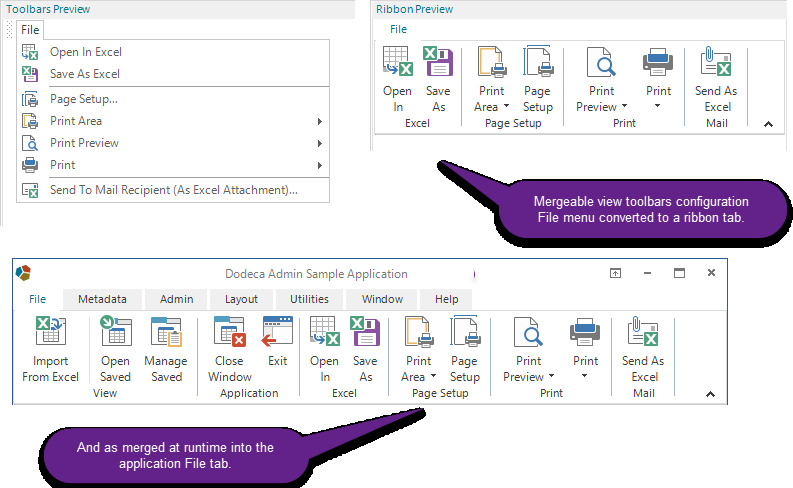Click Print Area icon in Ribbon Preview

pos(492,61)
